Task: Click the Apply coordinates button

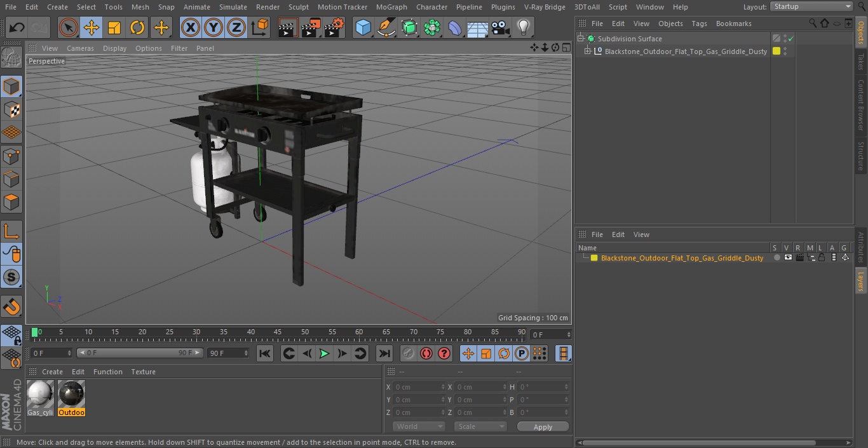Action: (543, 427)
